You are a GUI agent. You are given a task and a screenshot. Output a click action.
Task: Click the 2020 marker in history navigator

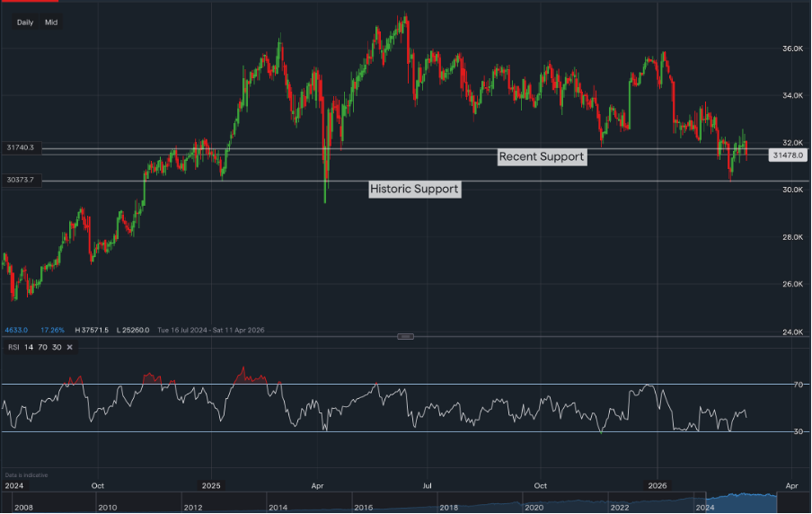(534, 508)
